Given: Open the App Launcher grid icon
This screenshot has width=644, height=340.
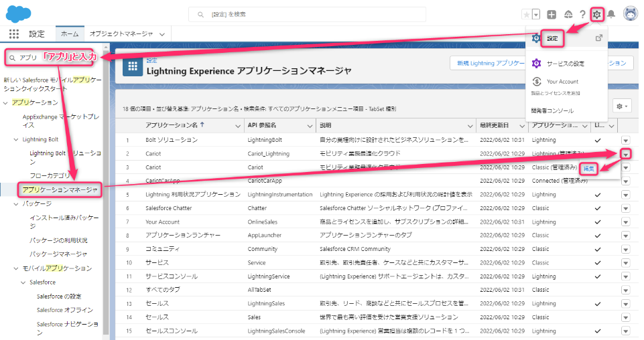Looking at the screenshot, I should point(14,34).
